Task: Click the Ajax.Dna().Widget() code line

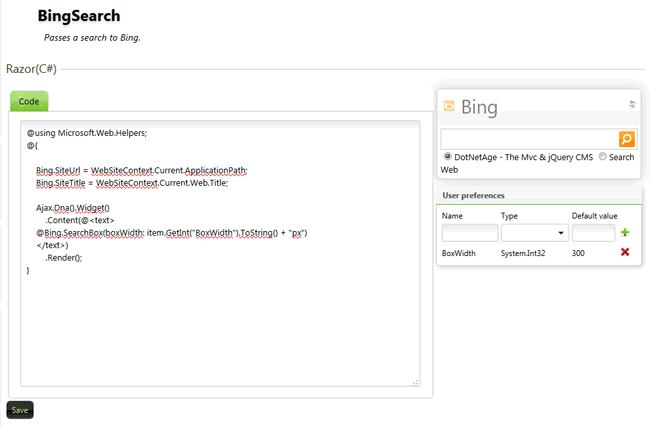Action: [x=73, y=208]
